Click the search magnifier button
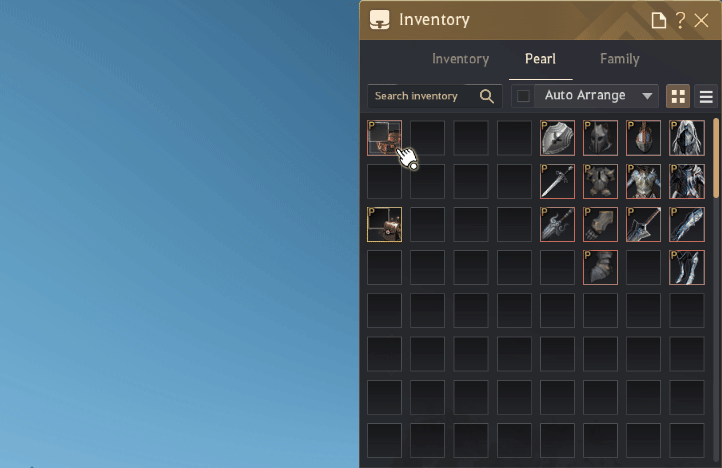The height and width of the screenshot is (468, 722). point(487,96)
